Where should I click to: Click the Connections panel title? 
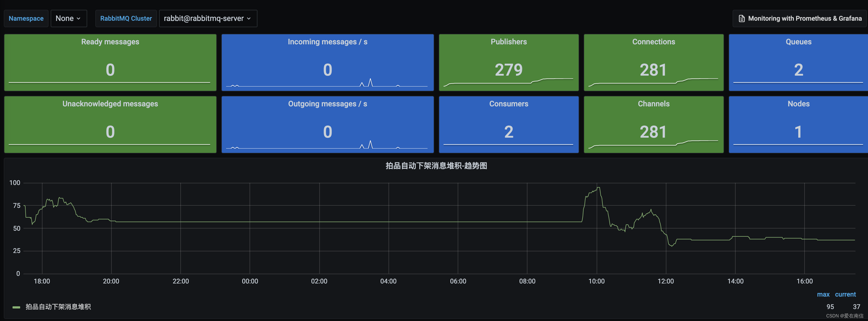(x=653, y=42)
